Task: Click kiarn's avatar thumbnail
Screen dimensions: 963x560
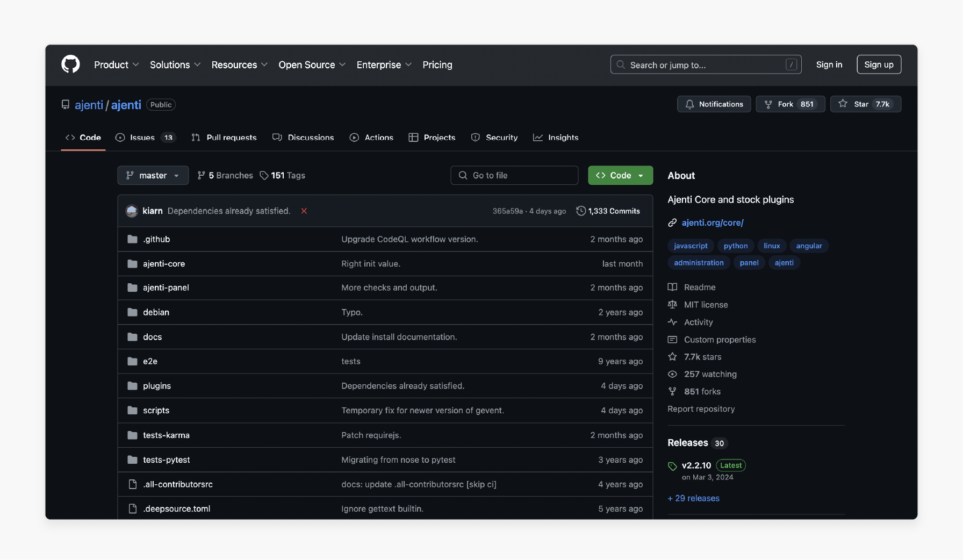Action: pyautogui.click(x=132, y=211)
